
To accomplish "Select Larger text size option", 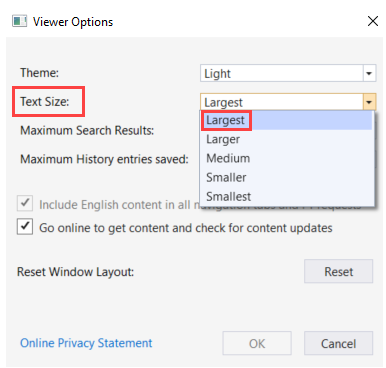I will click(x=287, y=139).
